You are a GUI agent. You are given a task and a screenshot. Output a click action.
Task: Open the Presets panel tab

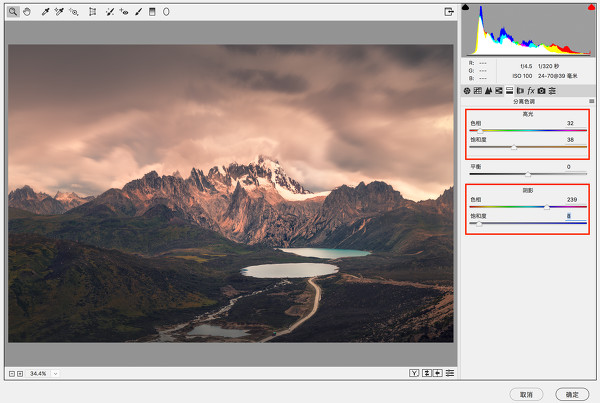pyautogui.click(x=552, y=91)
